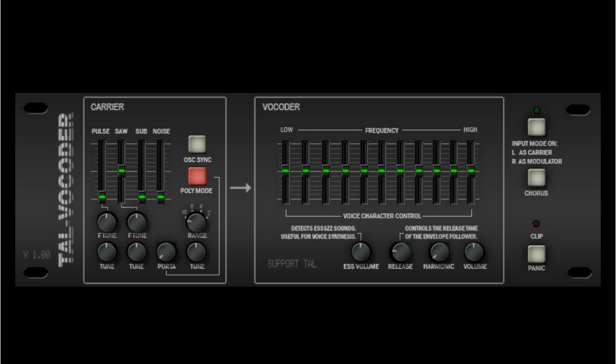Click the red CLIP indicator LED
The width and height of the screenshot is (616, 364).
(x=536, y=224)
